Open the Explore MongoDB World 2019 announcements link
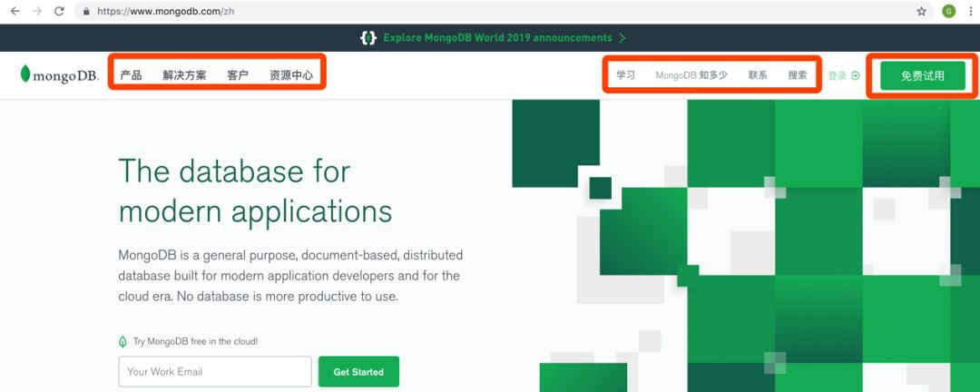The image size is (980, 392). [x=497, y=38]
